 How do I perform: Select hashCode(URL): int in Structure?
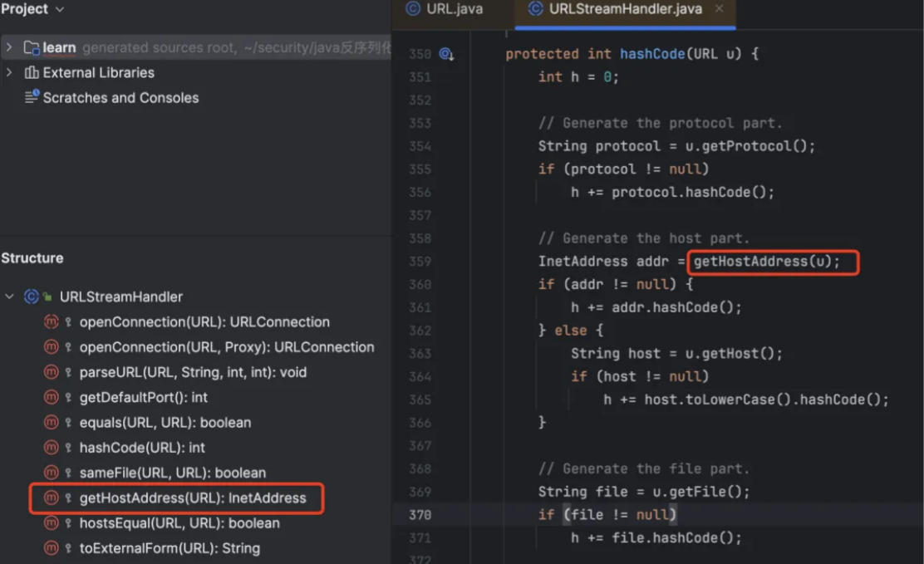(142, 448)
